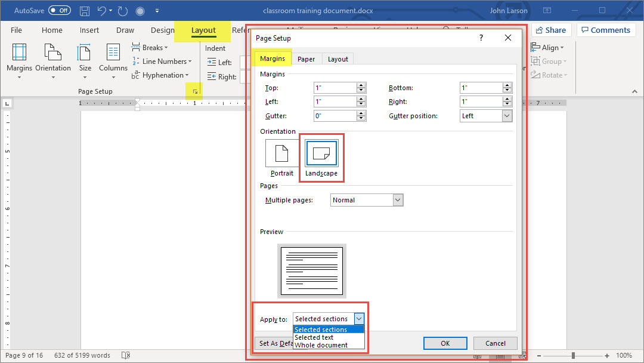Select the Landscape orientation icon
The height and width of the screenshot is (363, 644).
pyautogui.click(x=321, y=154)
